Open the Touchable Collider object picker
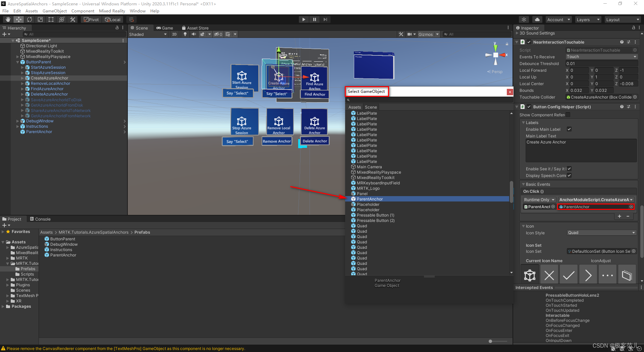 (635, 97)
